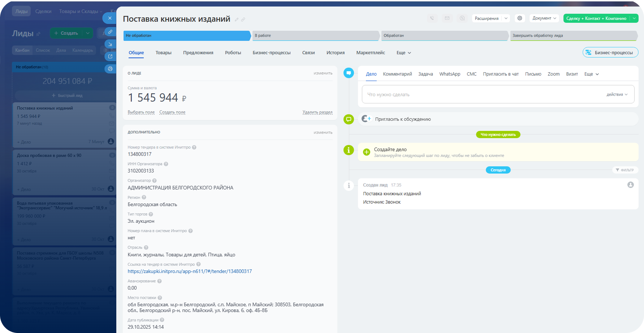
Task: Copy lead link via icon beside title
Action: pyautogui.click(x=243, y=20)
